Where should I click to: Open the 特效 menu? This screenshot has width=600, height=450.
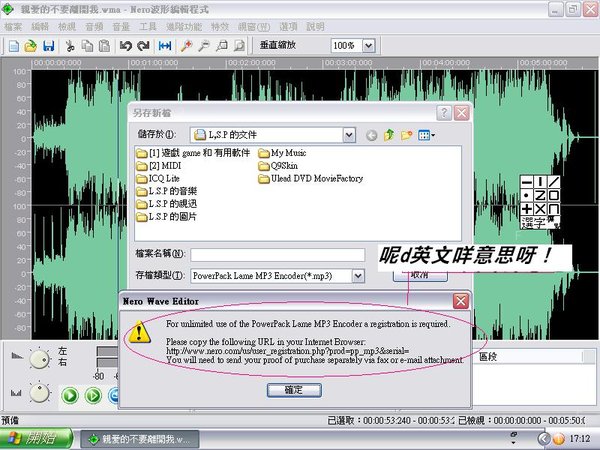[x=220, y=27]
